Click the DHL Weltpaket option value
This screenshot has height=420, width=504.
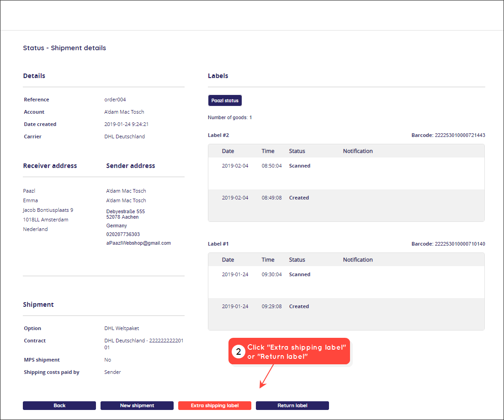coord(122,328)
